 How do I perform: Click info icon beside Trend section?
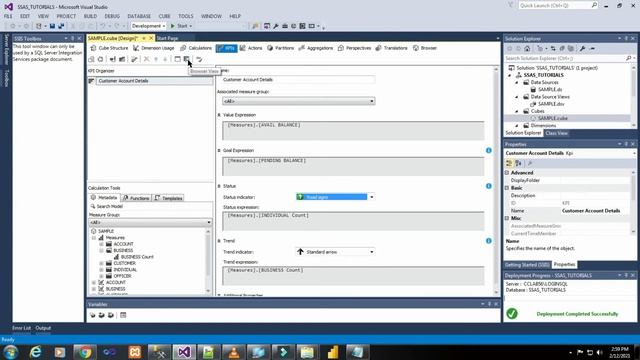click(489, 241)
